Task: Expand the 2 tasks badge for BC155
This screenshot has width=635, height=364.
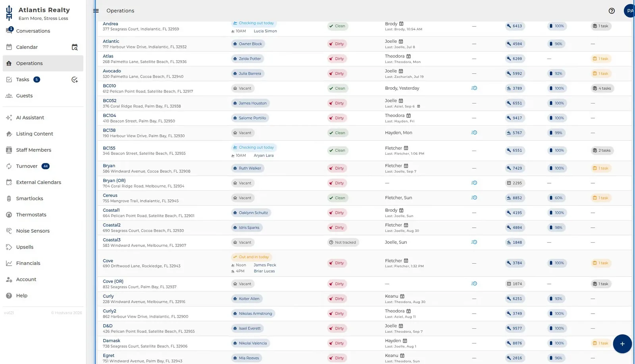Action: coord(602,151)
